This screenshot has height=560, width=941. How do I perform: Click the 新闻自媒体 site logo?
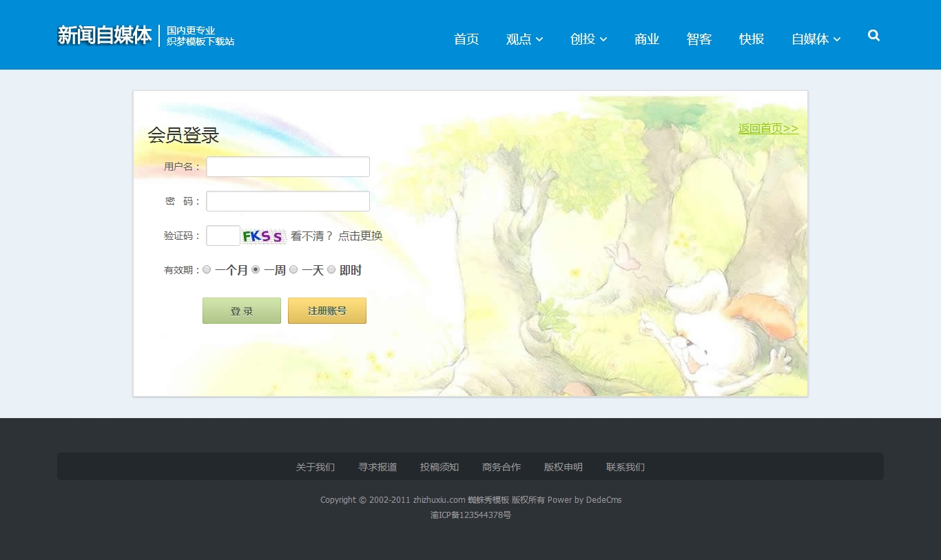click(x=105, y=35)
